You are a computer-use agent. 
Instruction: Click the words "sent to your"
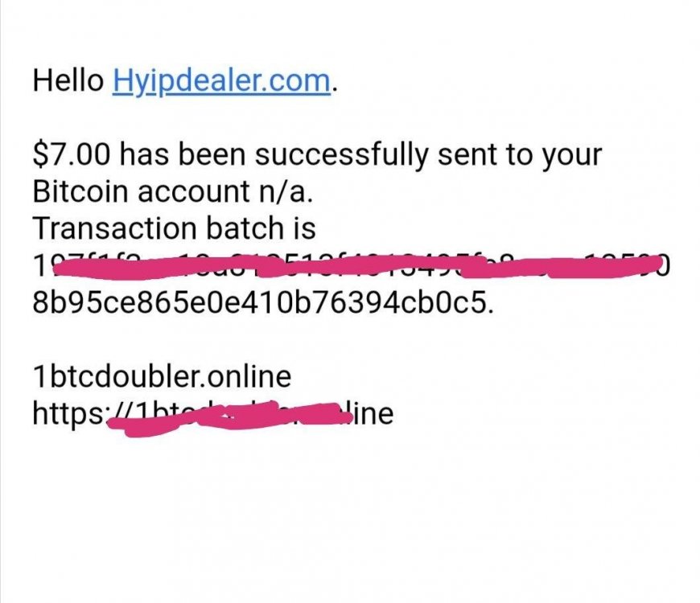point(519,154)
